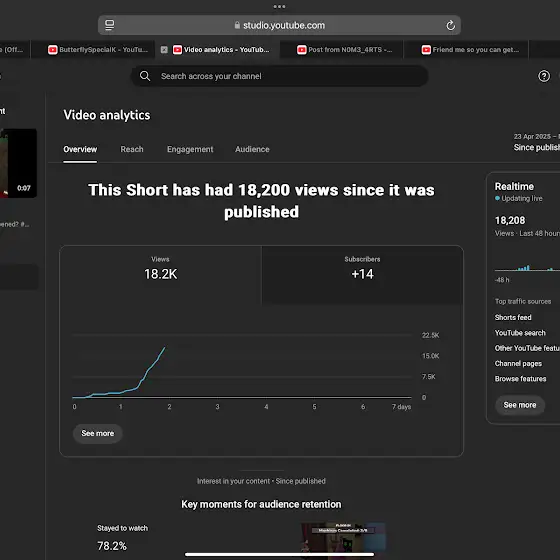Click the YouTube search traffic source

click(520, 333)
